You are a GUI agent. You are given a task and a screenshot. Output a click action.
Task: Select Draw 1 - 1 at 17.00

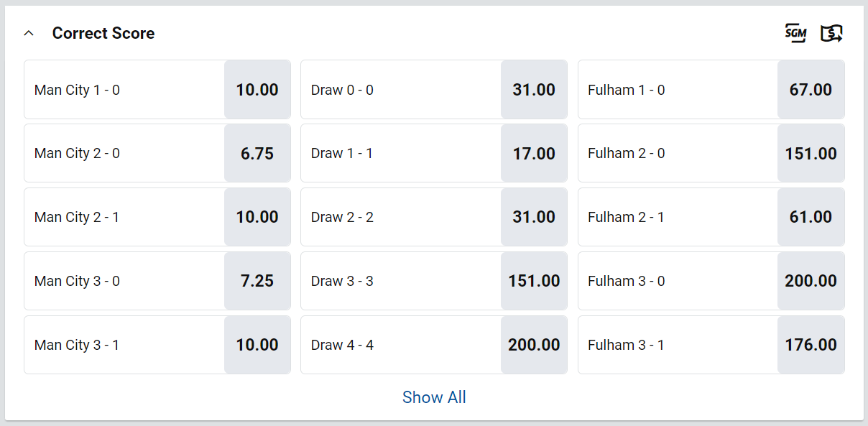tap(434, 153)
